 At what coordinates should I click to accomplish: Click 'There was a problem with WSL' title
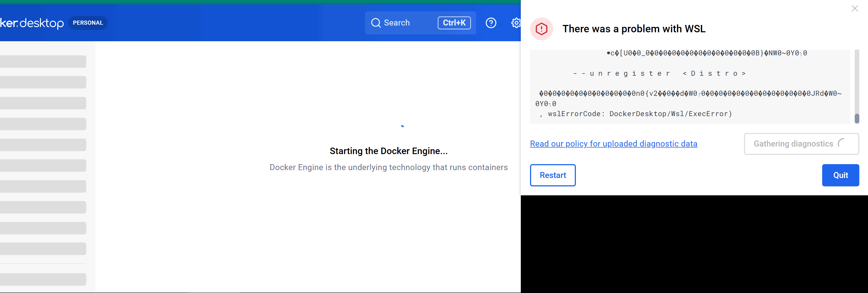click(x=633, y=29)
